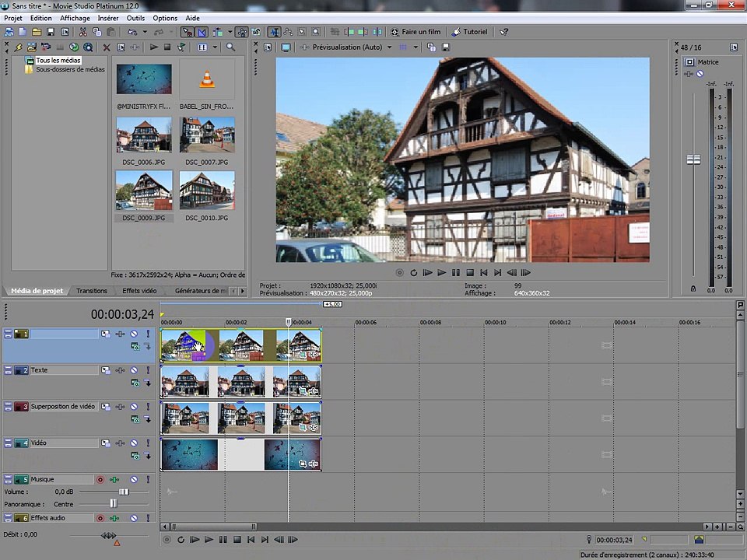Remove selected media with red X icon
This screenshot has height=560, width=747.
coord(107,47)
